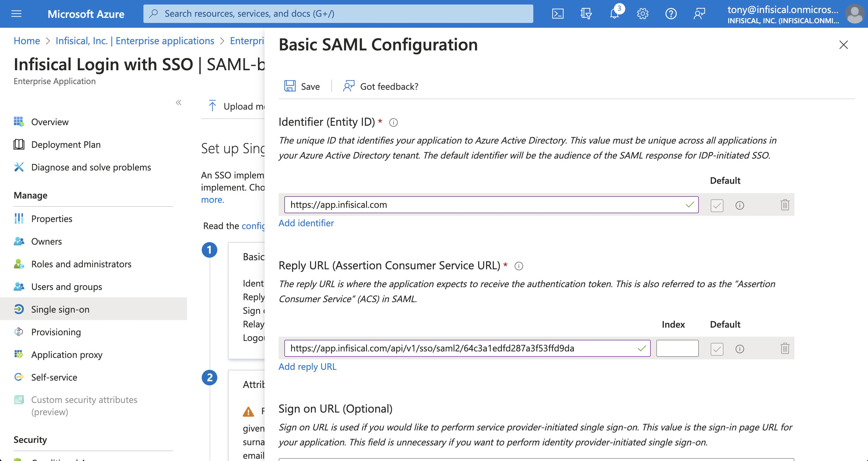
Task: Go to Home breadcrumb
Action: click(27, 41)
